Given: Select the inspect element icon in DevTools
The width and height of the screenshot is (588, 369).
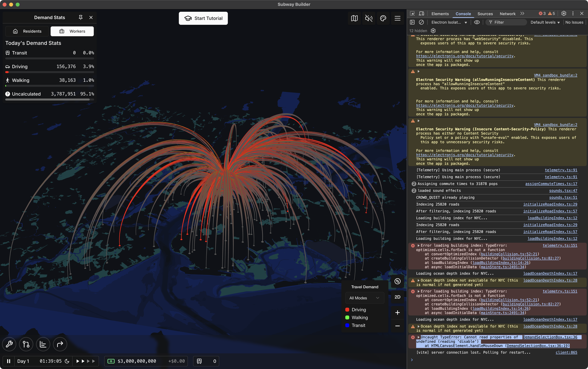Looking at the screenshot, I should point(412,14).
